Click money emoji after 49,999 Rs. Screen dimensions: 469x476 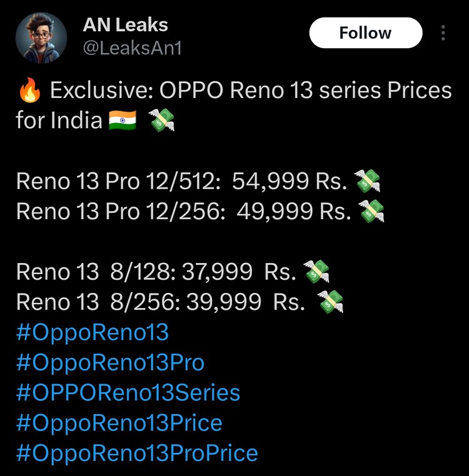coord(371,212)
